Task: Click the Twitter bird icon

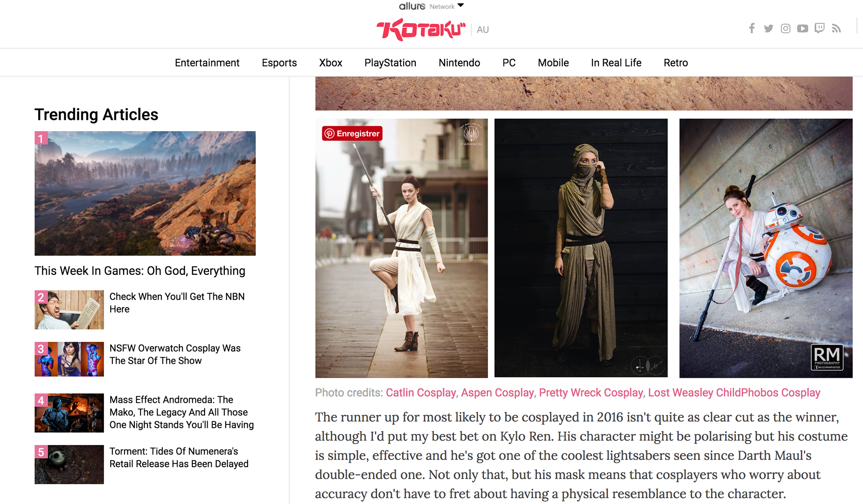Action: point(769,29)
